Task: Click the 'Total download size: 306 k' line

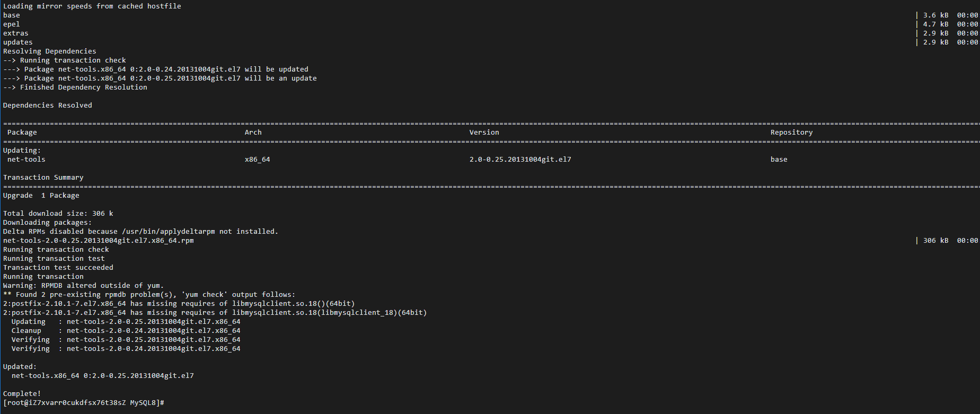Action: [58, 214]
